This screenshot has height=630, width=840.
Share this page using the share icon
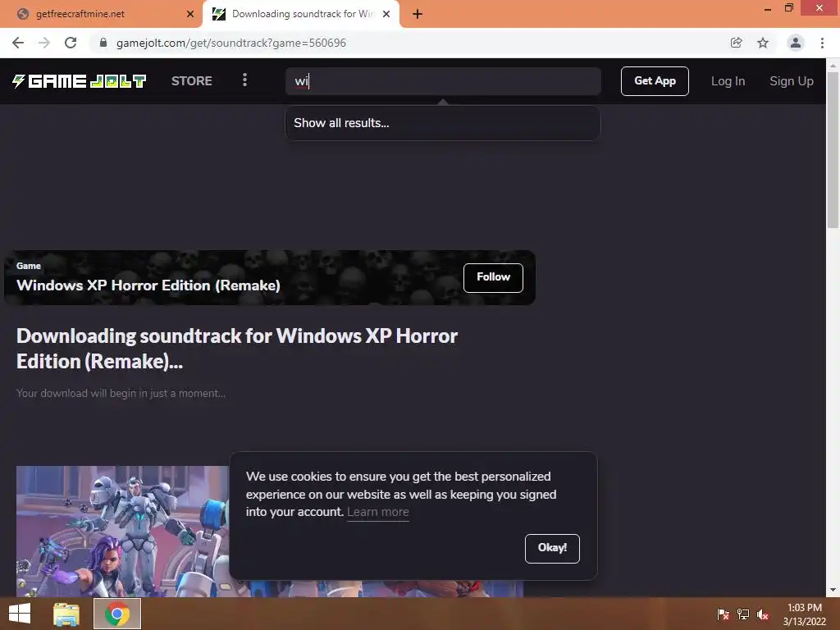(737, 43)
